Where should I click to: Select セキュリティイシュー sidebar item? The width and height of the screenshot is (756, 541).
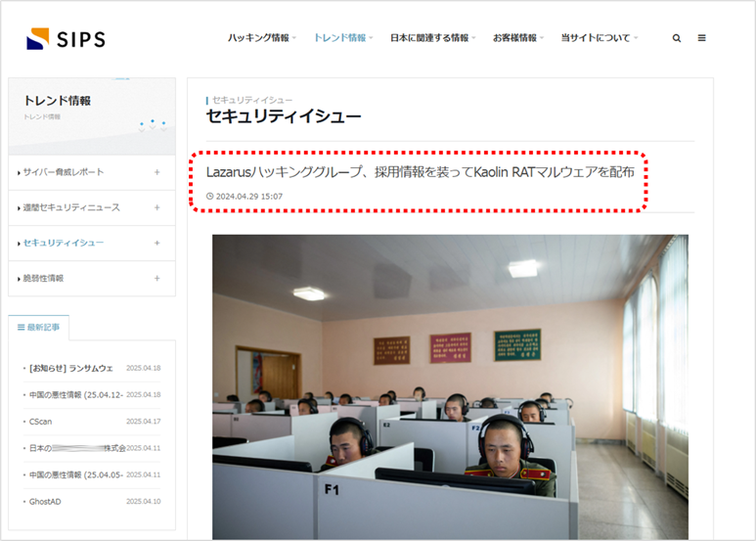pos(64,243)
